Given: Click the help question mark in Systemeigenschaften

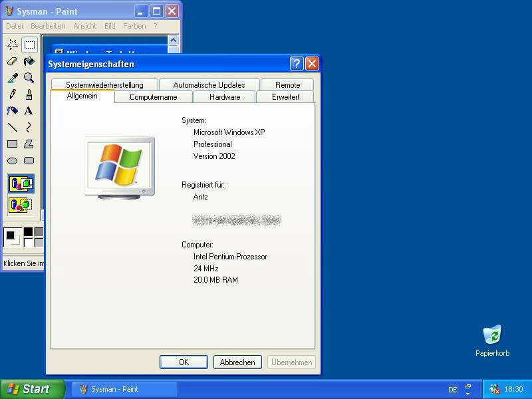Looking at the screenshot, I should 296,63.
